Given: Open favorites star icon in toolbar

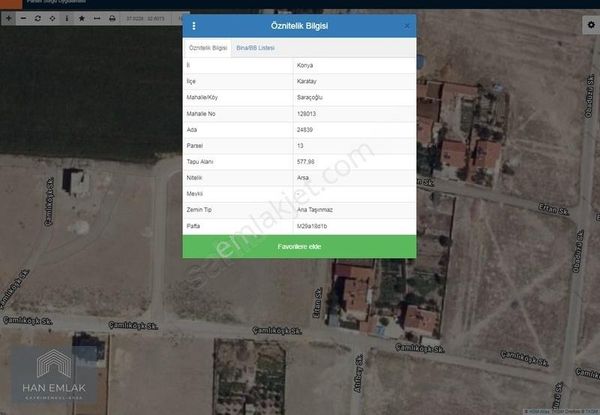Looking at the screenshot, I should coord(82,18).
